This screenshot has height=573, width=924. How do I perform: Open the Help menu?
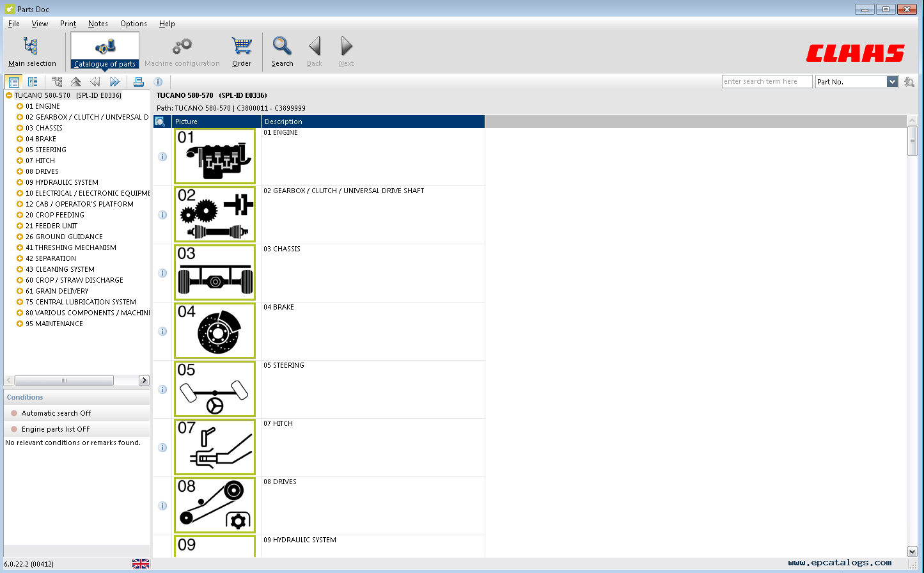[x=167, y=24]
